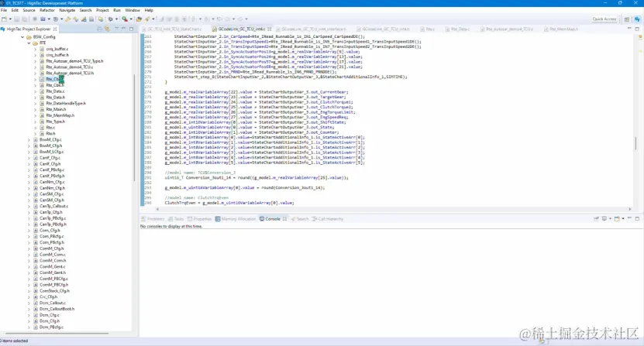Viewport: 644px width, 346px height.
Task: Click the New file toolbar icon
Action: pyautogui.click(x=4, y=19)
